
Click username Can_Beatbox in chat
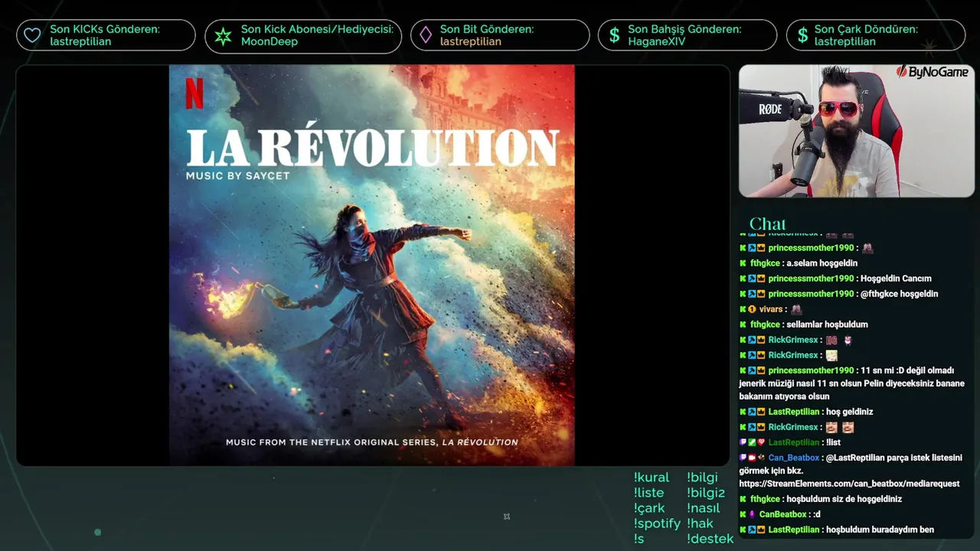[x=794, y=458]
